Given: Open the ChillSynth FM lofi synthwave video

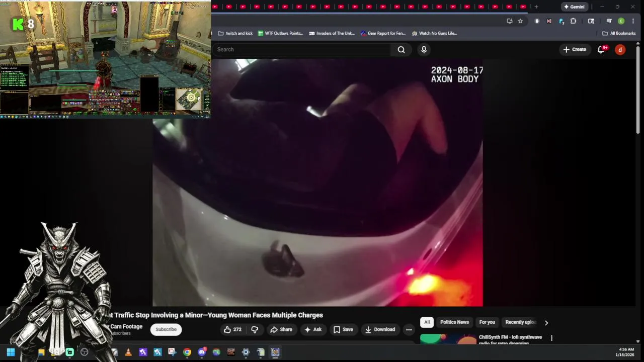Looking at the screenshot, I should click(x=510, y=339).
